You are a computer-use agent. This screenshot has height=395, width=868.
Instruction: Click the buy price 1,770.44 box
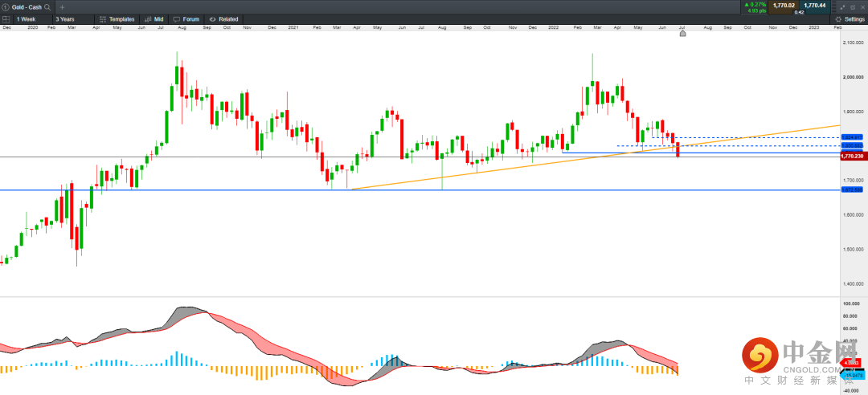[814, 6]
